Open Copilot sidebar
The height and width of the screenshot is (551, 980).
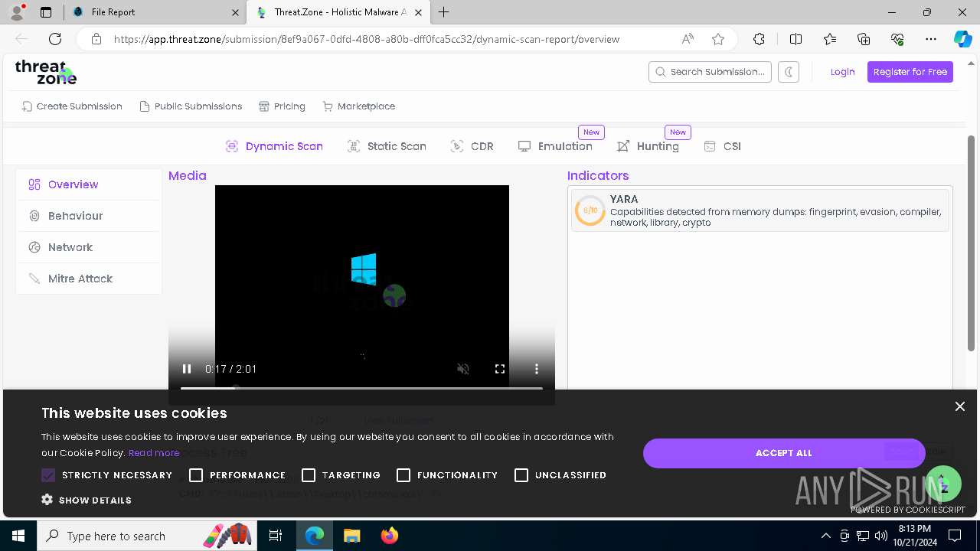962,39
